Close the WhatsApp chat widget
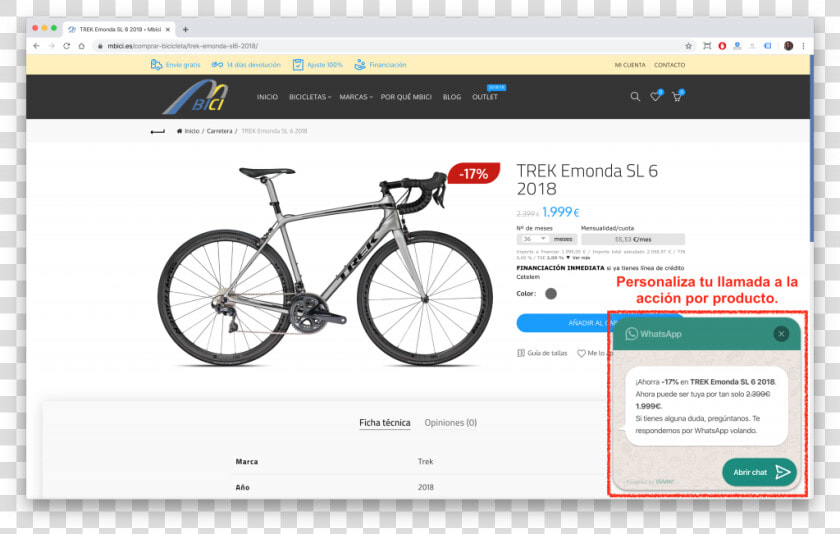The width and height of the screenshot is (840, 534). [x=781, y=334]
